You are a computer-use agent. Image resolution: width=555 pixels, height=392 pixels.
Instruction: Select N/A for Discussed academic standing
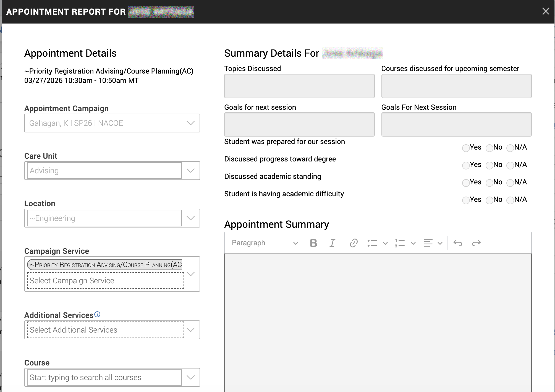(x=510, y=183)
